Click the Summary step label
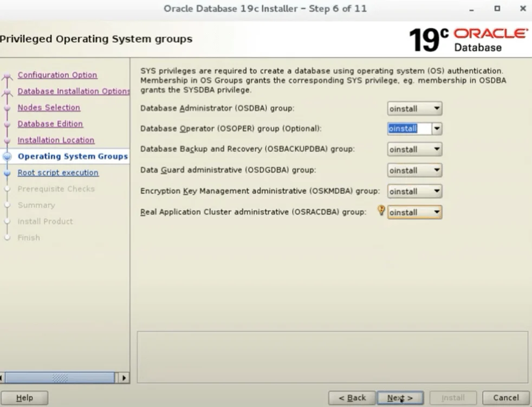Image resolution: width=532 pixels, height=407 pixels. [x=36, y=205]
